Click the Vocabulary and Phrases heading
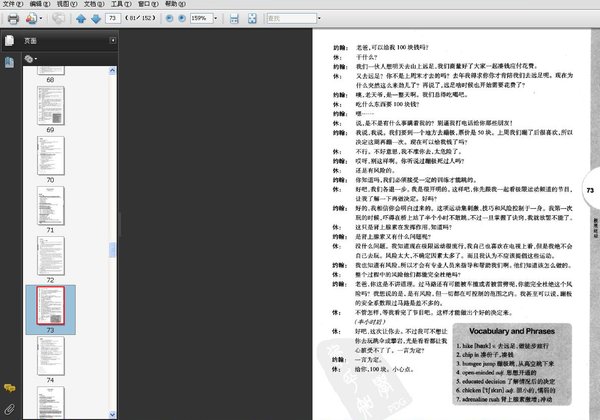Screen dimensions: 600x420 click(512, 331)
